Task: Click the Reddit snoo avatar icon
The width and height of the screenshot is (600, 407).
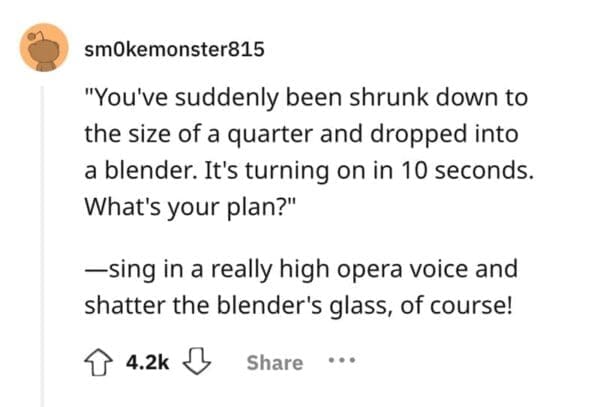Action: click(44, 53)
